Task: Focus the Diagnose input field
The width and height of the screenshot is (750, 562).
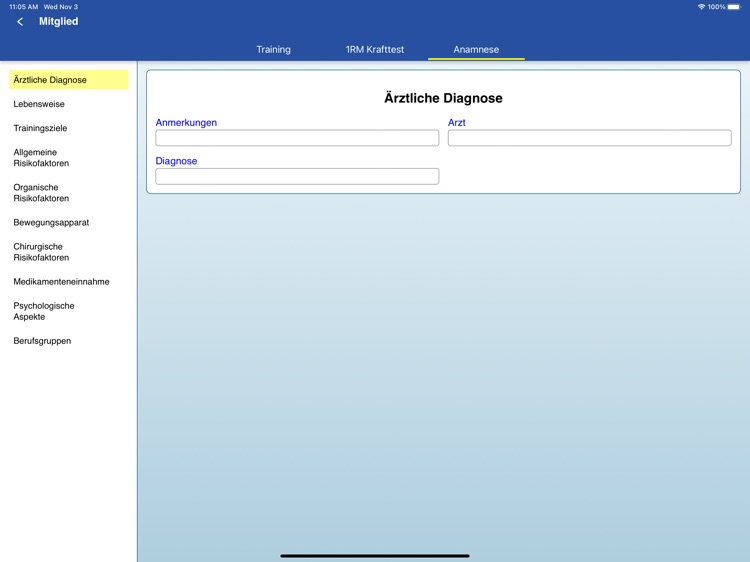Action: [x=297, y=176]
